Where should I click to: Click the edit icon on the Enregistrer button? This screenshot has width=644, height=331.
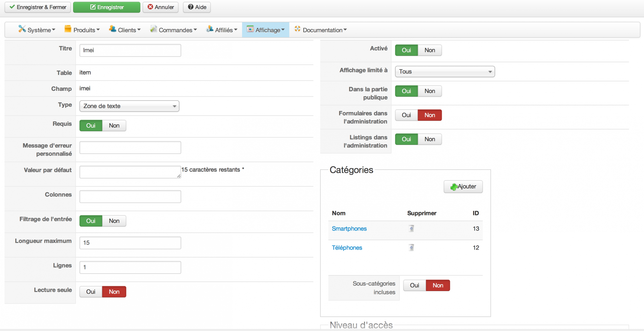(93, 7)
